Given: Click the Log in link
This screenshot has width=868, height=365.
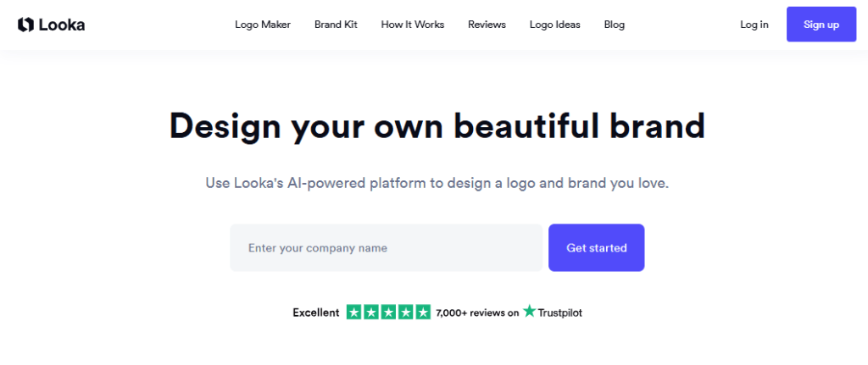Looking at the screenshot, I should tap(754, 25).
